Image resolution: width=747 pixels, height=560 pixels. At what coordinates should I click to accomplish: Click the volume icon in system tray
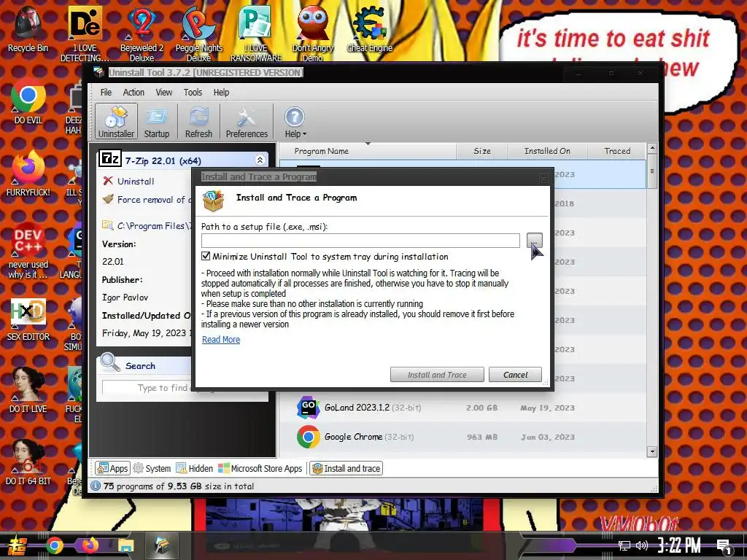point(642,545)
